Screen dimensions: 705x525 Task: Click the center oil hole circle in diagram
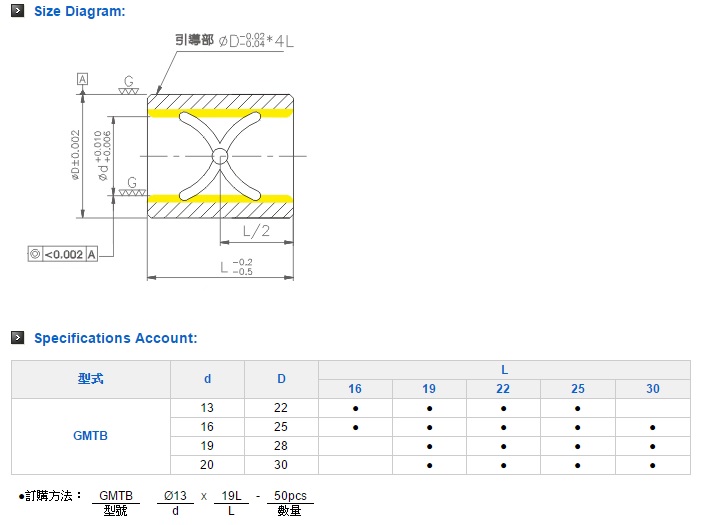tap(220, 155)
